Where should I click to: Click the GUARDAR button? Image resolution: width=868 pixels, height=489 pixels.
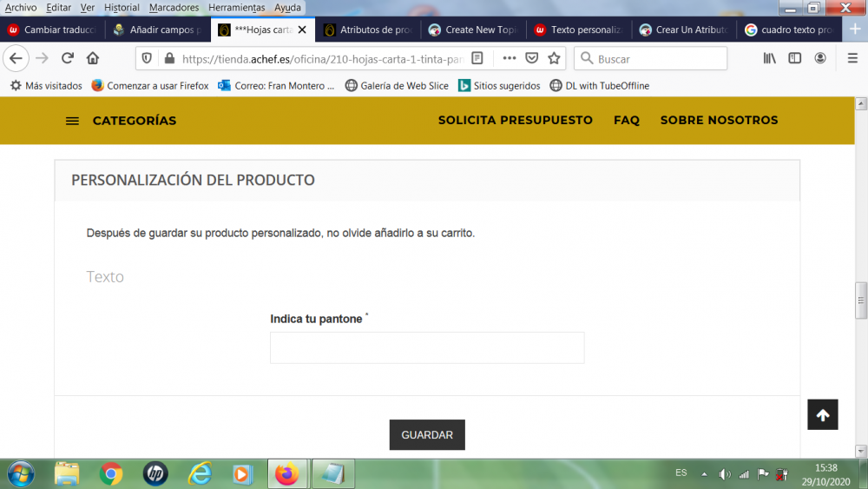pos(427,435)
